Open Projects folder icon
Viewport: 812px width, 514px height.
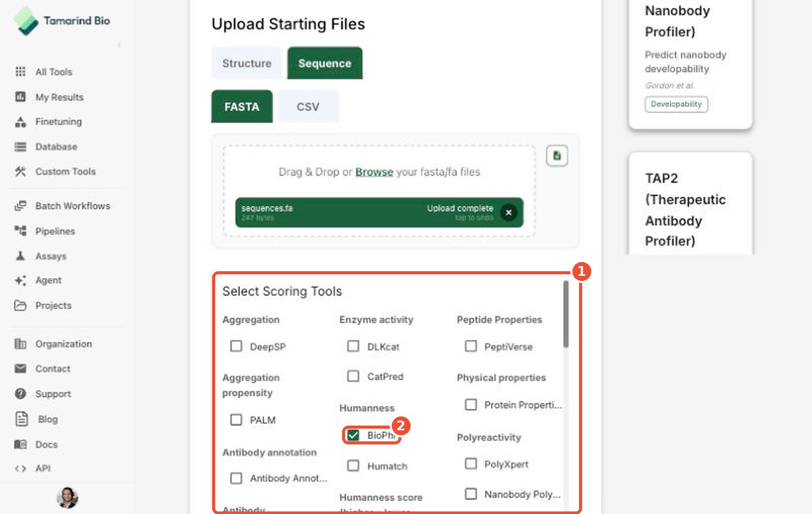[20, 305]
